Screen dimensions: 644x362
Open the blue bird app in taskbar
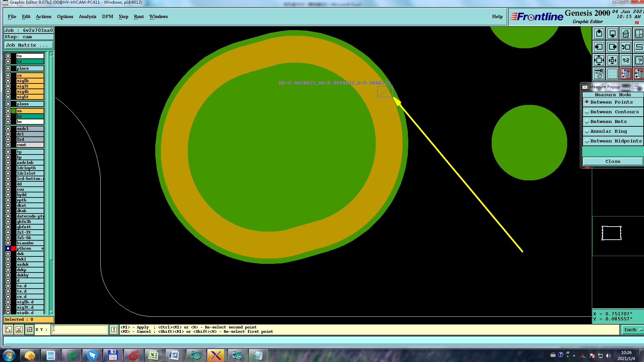[x=92, y=355]
